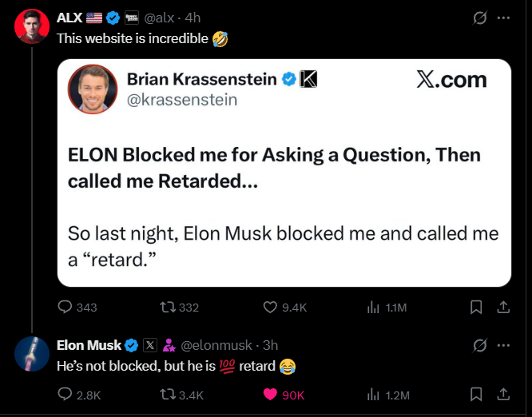Like ALX's post with 9.4K likes
Viewport: 532px width, 417px height.
tap(270, 308)
